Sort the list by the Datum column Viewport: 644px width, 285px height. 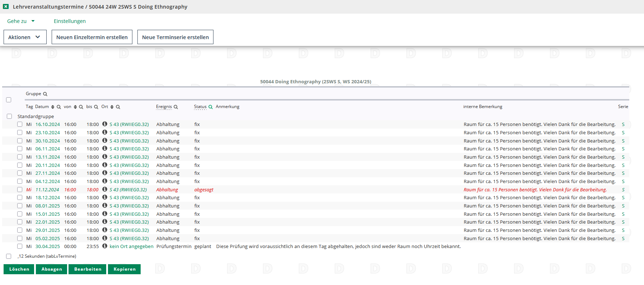pyautogui.click(x=53, y=107)
